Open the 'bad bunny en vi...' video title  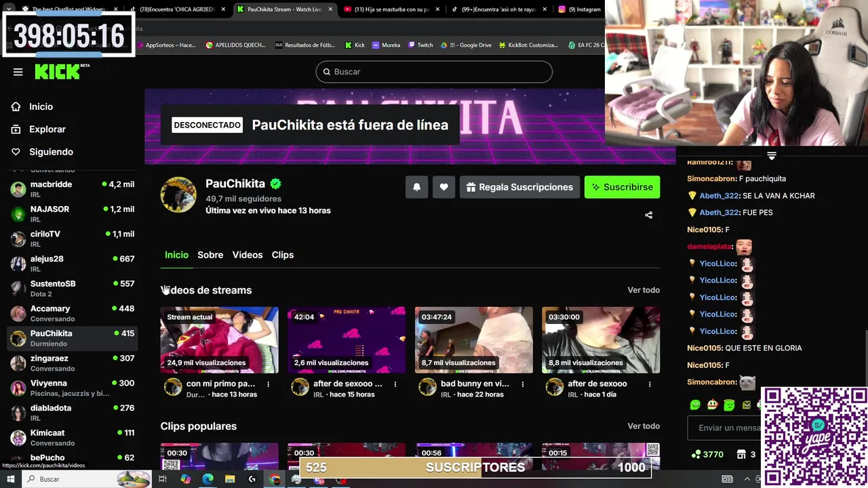[x=475, y=384]
